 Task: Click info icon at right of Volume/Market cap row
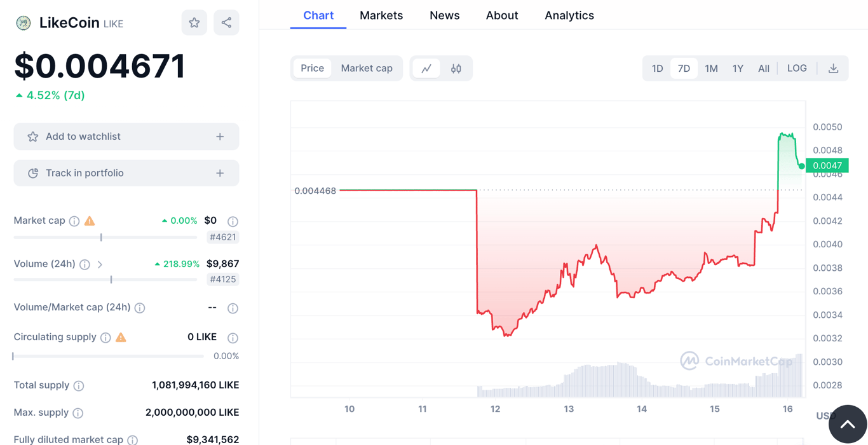coord(233,308)
